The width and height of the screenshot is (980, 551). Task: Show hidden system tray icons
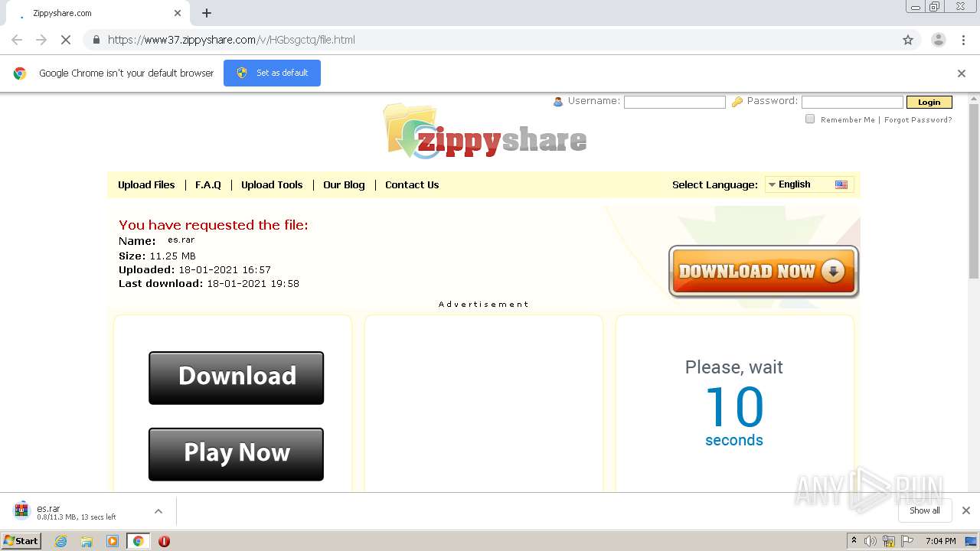(x=854, y=541)
